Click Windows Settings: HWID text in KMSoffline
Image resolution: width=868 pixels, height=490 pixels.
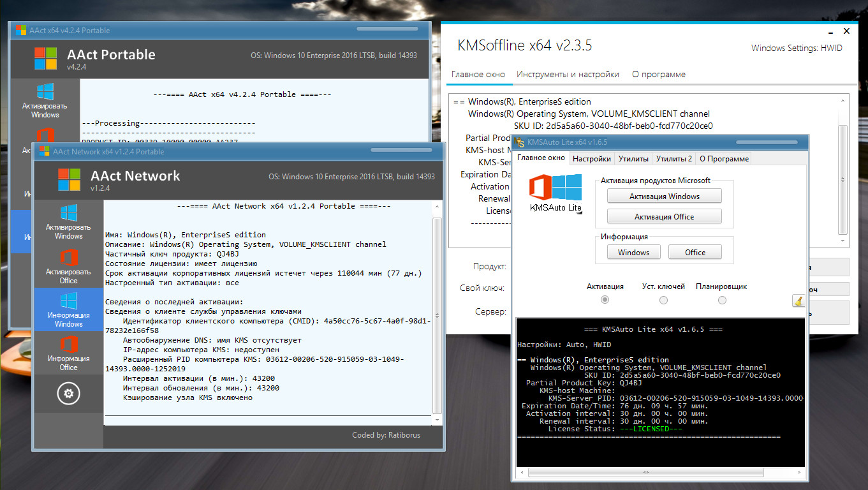[x=797, y=48]
